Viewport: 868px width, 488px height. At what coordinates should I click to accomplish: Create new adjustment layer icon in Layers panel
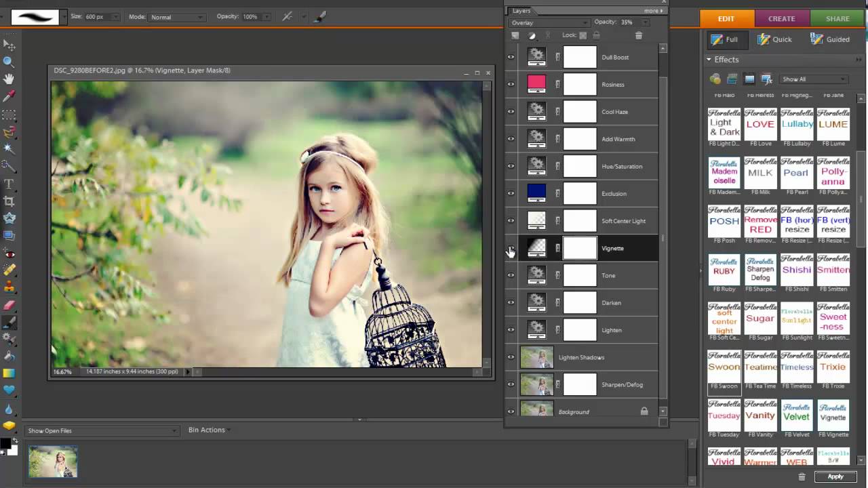click(x=532, y=35)
